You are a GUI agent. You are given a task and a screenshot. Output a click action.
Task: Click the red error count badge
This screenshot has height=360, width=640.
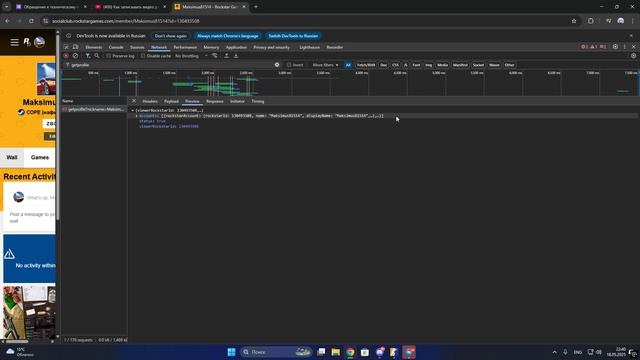(584, 47)
